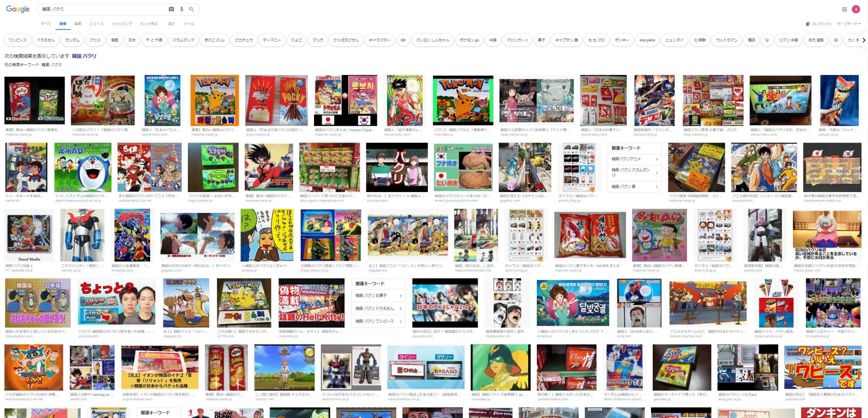Screen dimensions: 868x418
Task: Click the camera search-by-image icon
Action: click(171, 9)
